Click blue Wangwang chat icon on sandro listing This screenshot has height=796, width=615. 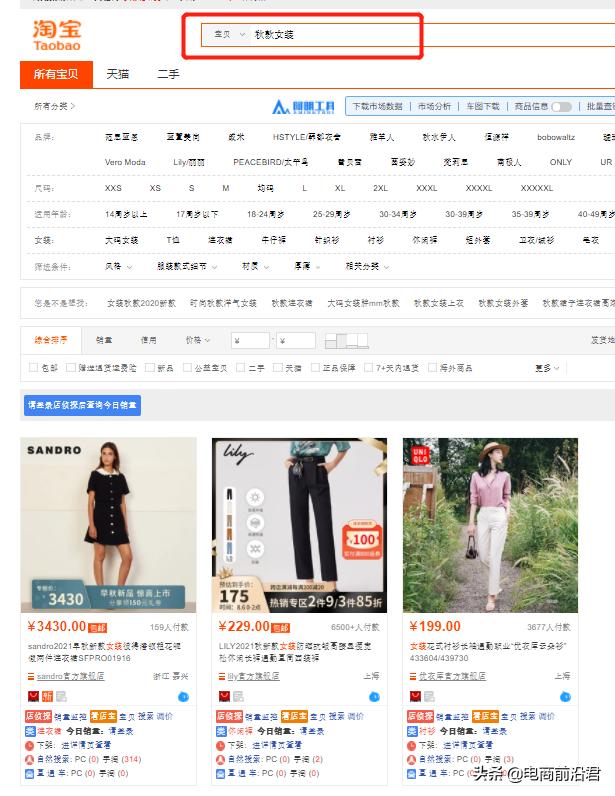pos(183,697)
